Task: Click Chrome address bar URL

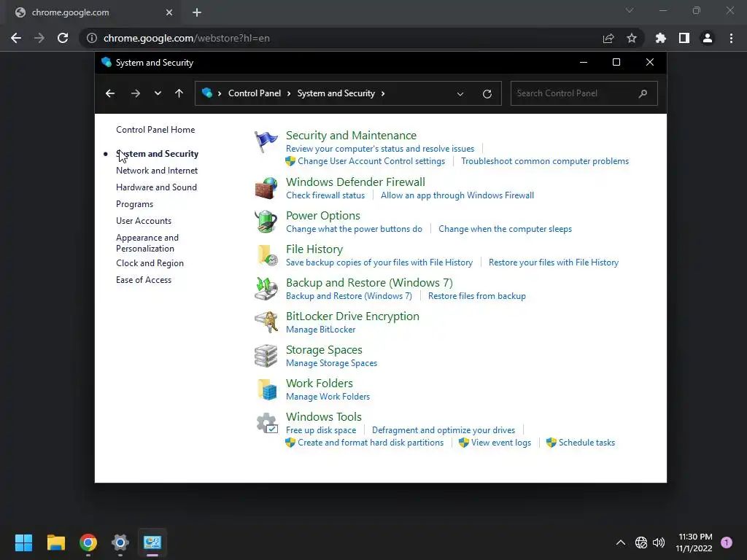Action: [x=186, y=38]
